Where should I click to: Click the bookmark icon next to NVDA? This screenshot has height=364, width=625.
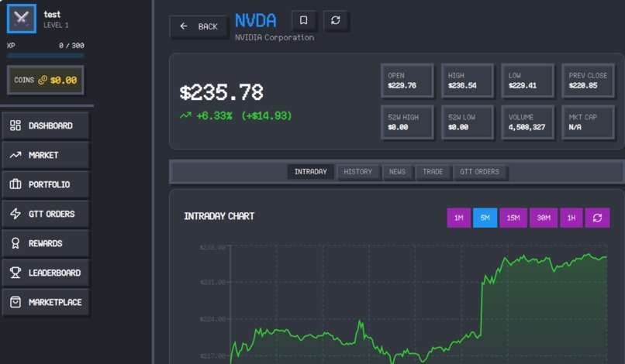coord(304,20)
